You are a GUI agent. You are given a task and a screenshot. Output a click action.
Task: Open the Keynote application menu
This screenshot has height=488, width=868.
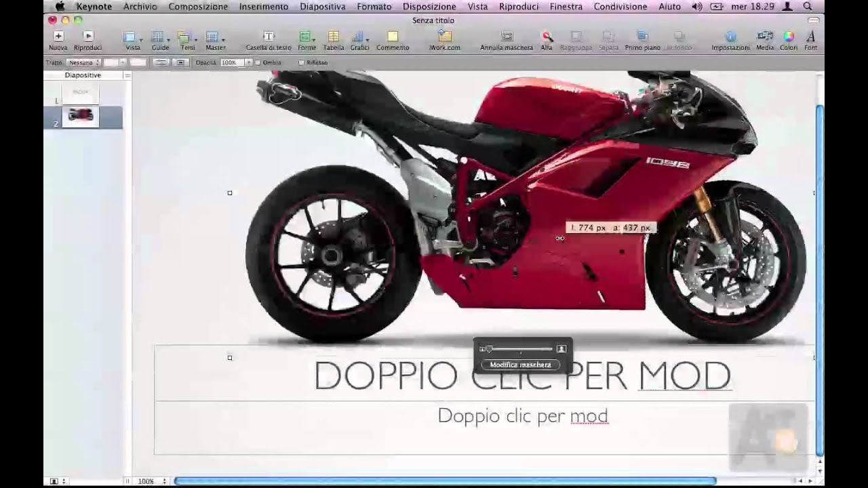pyautogui.click(x=94, y=6)
